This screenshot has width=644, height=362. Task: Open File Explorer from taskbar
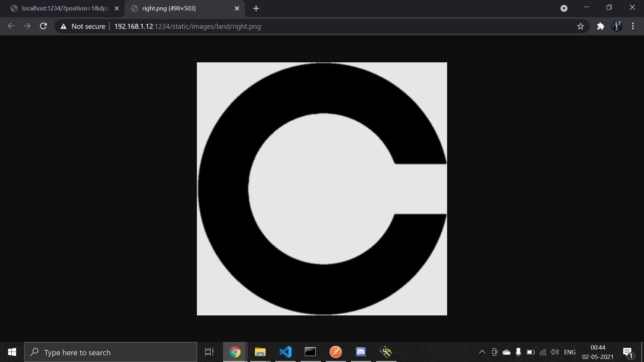pos(260,352)
